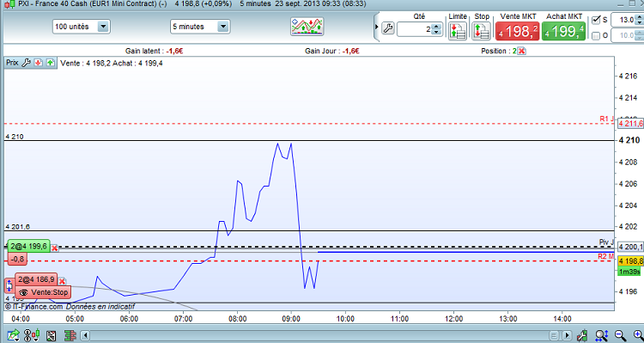The image size is (644, 343).
Task: Open chart style candlestick icon
Action: [x=32, y=335]
